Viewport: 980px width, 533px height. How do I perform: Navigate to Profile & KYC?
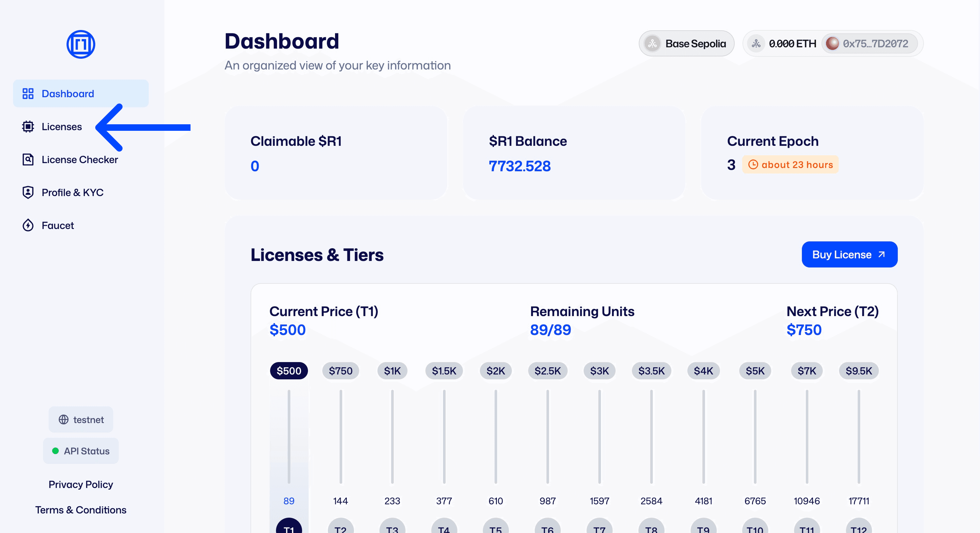click(x=81, y=192)
